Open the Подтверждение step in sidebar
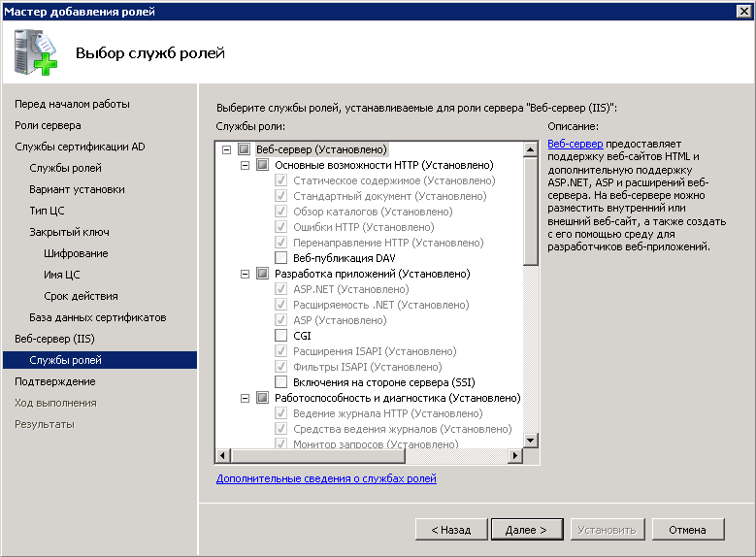Image resolution: width=756 pixels, height=557 pixels. (54, 381)
